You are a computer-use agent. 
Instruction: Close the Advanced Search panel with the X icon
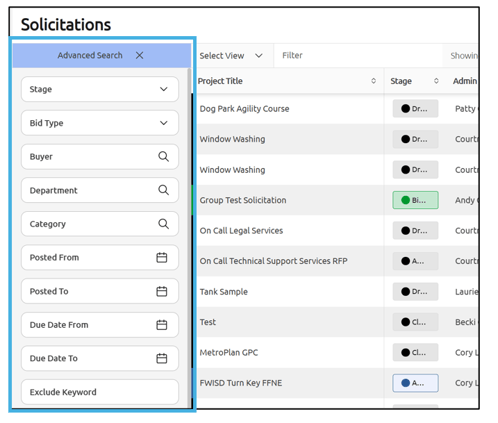coord(139,55)
